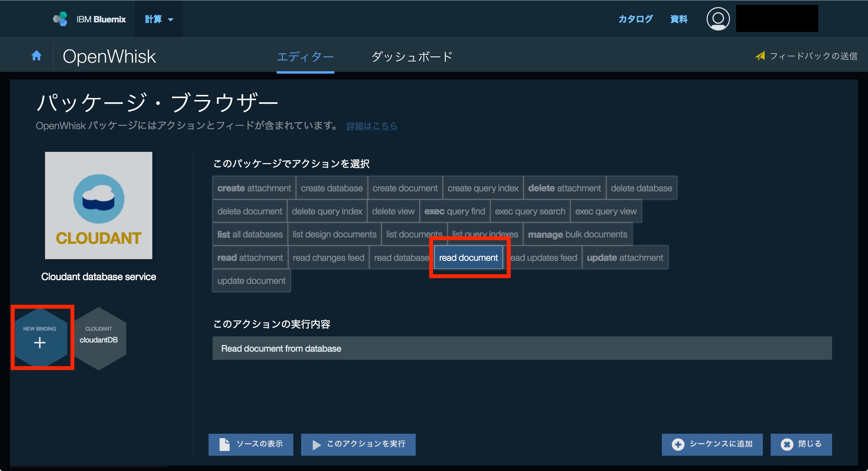868x471 pixels.
Task: Select the exec query view action
Action: point(606,211)
